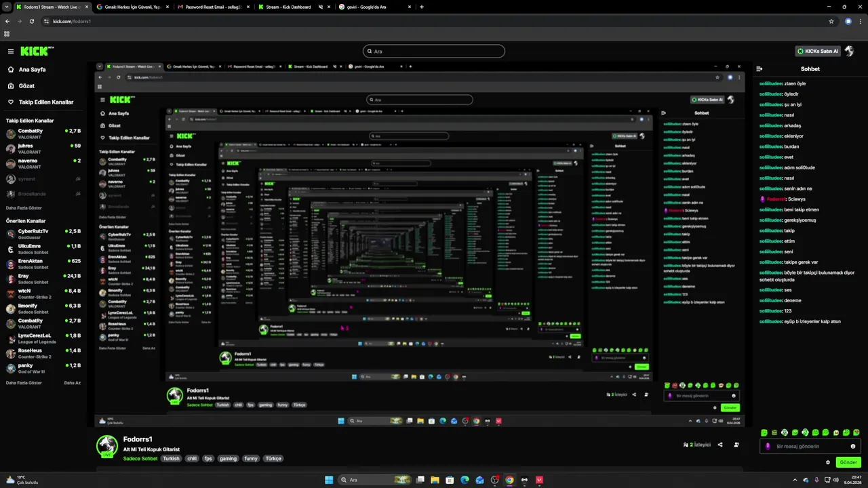Open the three-dot Chrome menu in the real toolbar
This screenshot has height=488, width=868.
pos(861,21)
